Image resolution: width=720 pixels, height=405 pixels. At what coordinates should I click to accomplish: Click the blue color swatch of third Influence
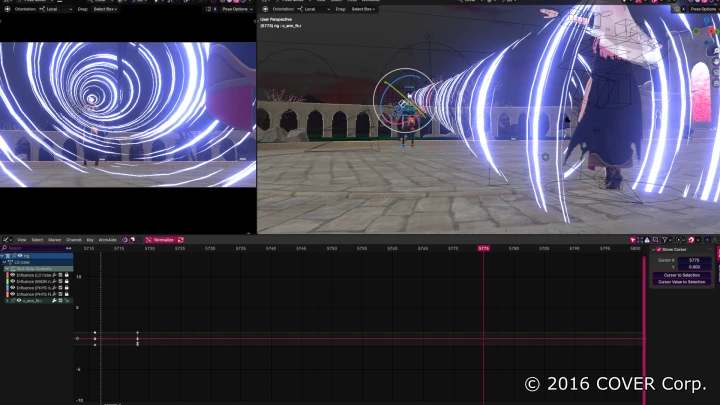(7, 288)
